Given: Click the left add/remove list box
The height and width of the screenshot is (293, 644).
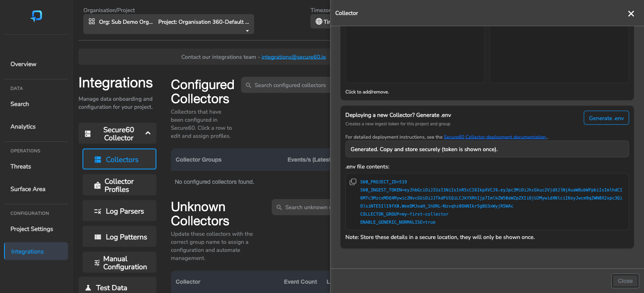Looking at the screenshot, I should [x=415, y=54].
